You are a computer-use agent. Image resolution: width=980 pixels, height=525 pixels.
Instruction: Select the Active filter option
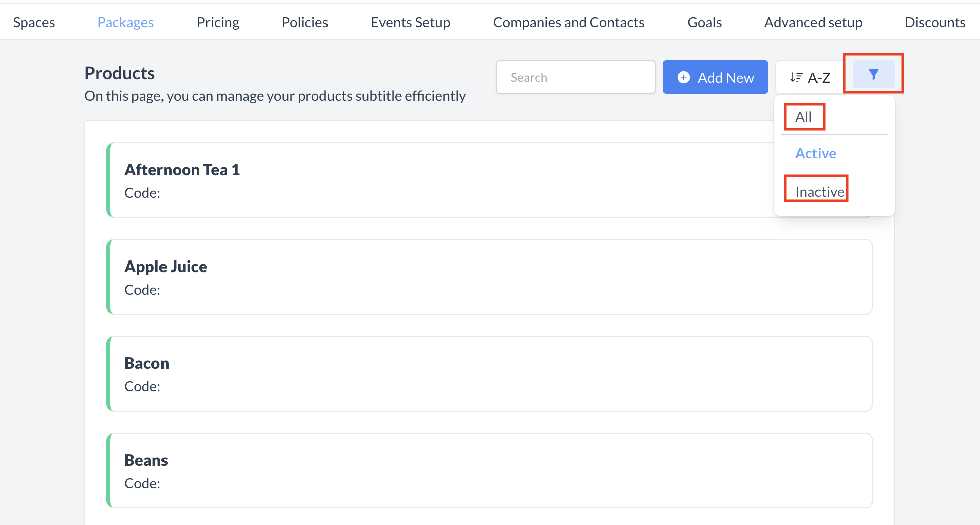point(815,153)
